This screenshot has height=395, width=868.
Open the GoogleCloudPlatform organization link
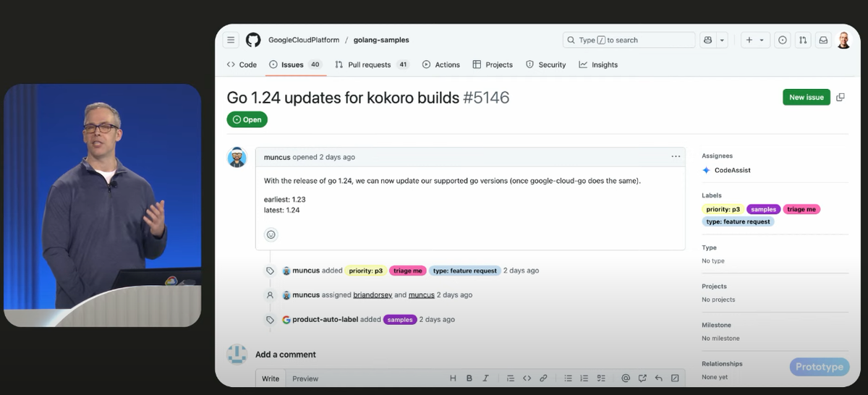304,40
